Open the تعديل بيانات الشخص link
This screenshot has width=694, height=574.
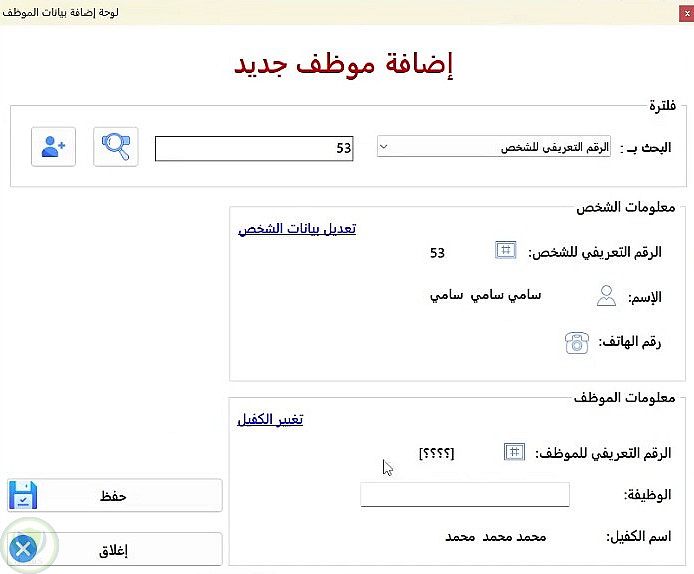pos(297,229)
